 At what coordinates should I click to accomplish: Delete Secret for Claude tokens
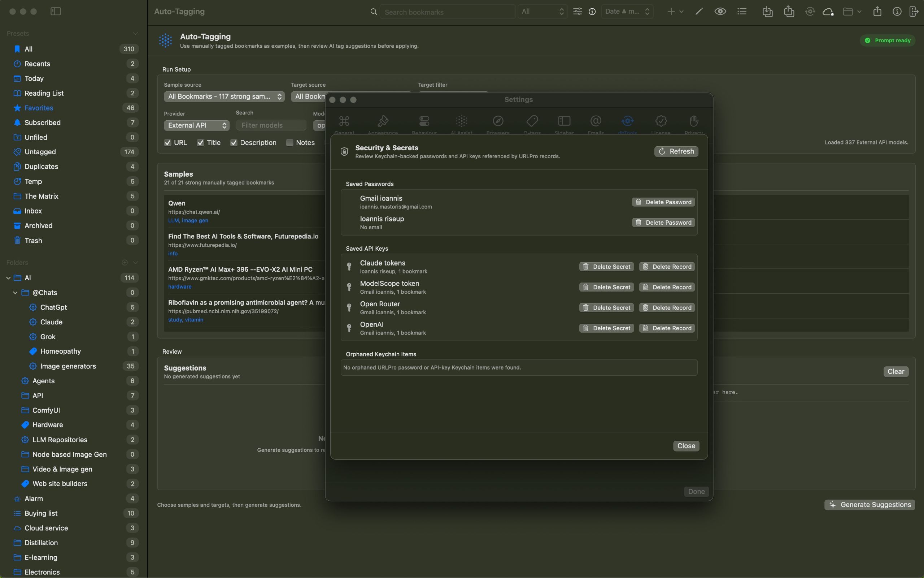pyautogui.click(x=606, y=267)
